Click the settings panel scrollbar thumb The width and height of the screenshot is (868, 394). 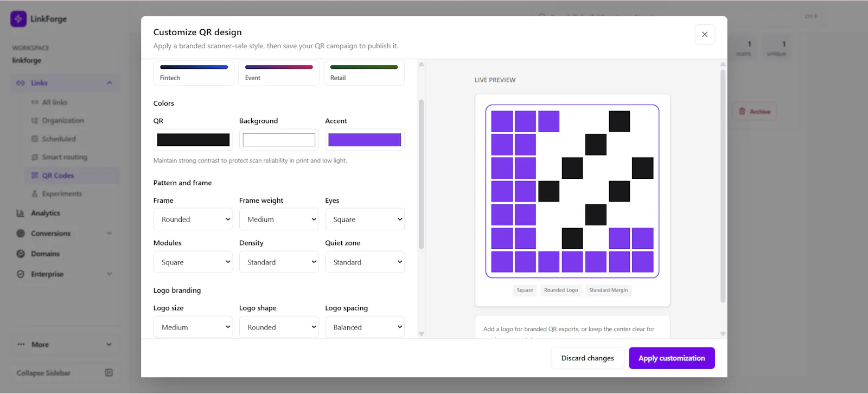422,174
